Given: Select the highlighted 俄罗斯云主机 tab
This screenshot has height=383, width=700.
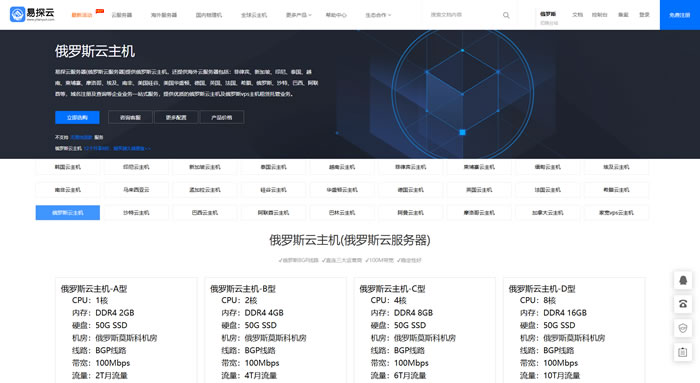Looking at the screenshot, I should (x=68, y=212).
